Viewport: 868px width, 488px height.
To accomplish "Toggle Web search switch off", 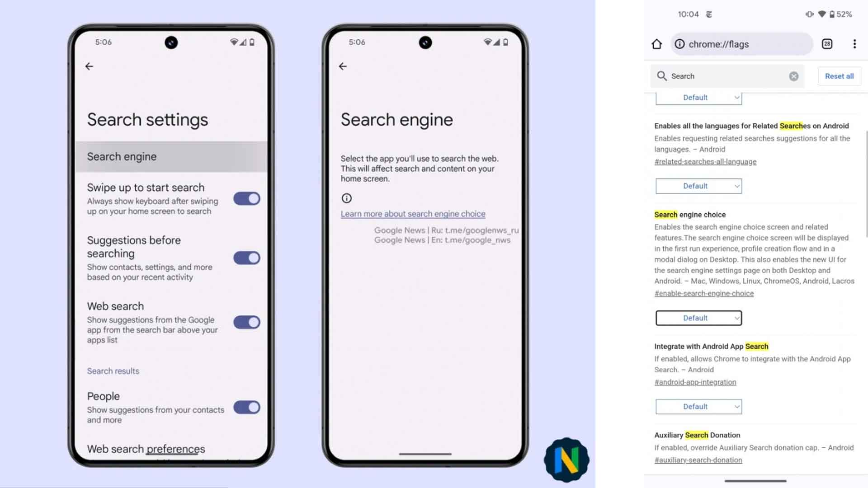I will click(x=246, y=322).
